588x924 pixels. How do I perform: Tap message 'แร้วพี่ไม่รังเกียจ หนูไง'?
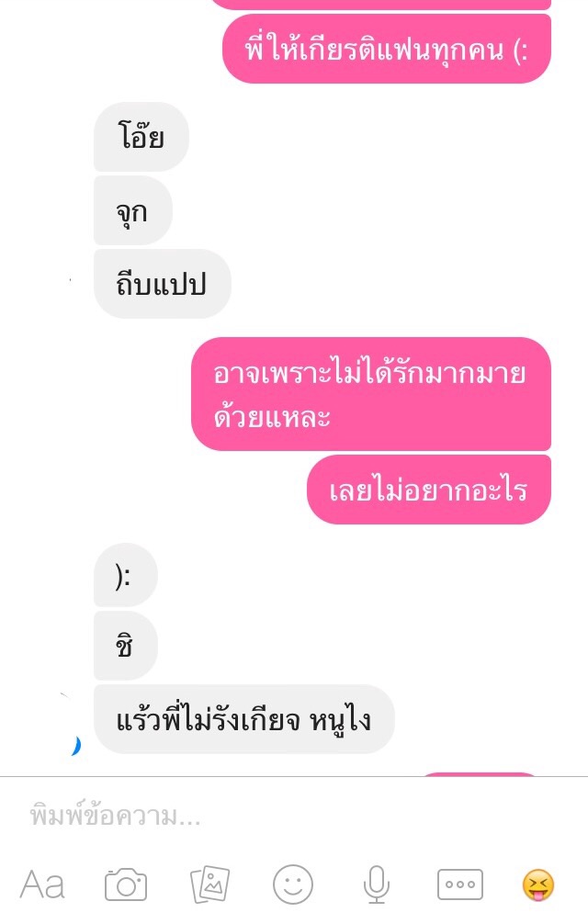coord(243,719)
